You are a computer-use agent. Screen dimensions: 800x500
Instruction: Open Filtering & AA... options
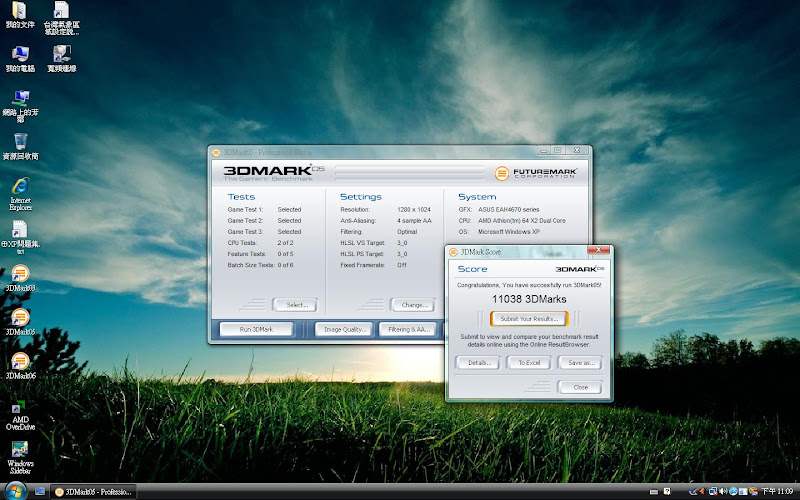(408, 330)
